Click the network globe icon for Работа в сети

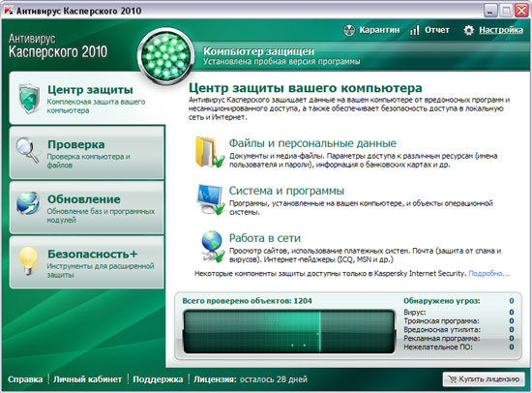point(212,247)
